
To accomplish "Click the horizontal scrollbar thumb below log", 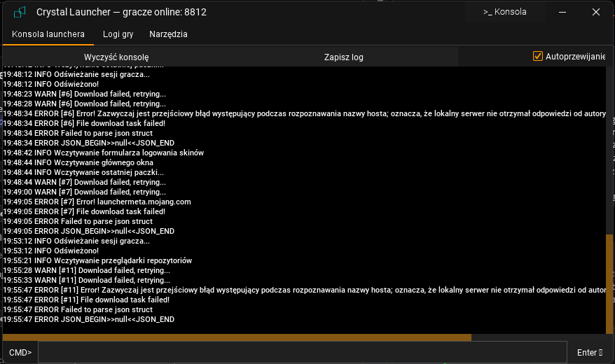I will 237,337.
